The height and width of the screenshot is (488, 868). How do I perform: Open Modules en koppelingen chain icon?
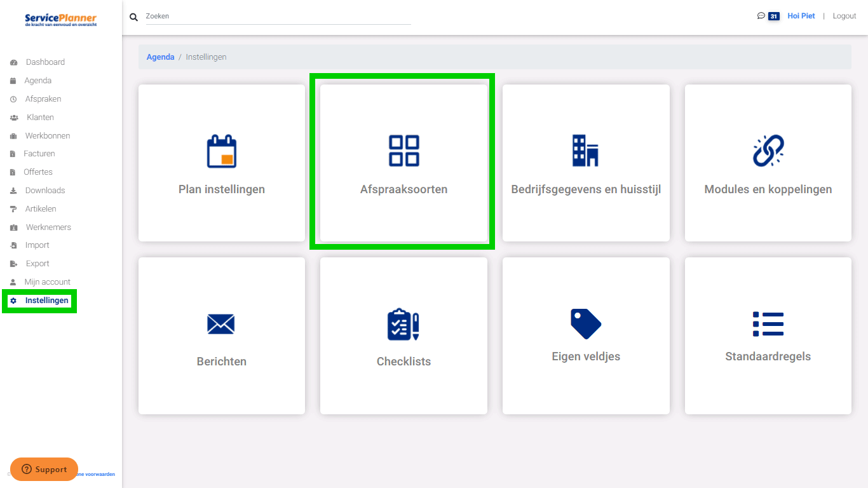click(768, 151)
